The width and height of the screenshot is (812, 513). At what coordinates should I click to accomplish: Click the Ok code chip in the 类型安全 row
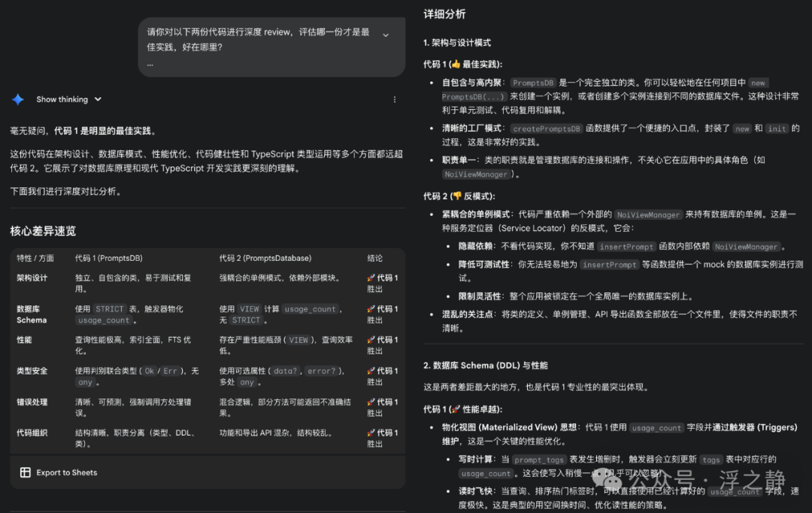(150, 371)
